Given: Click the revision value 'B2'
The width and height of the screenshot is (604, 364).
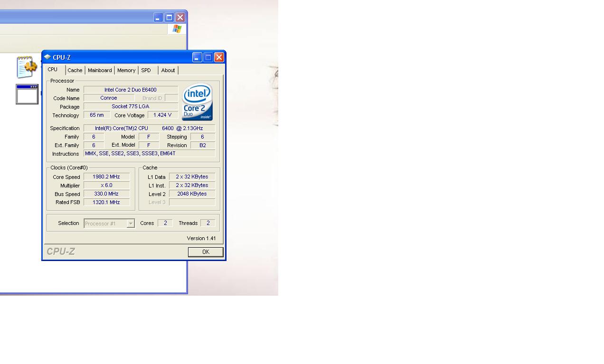Looking at the screenshot, I should [203, 145].
